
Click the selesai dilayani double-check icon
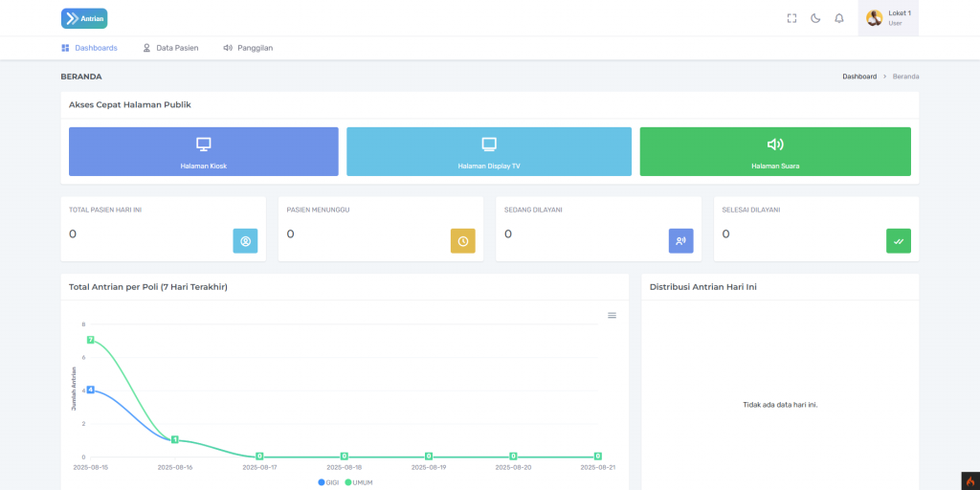point(898,241)
